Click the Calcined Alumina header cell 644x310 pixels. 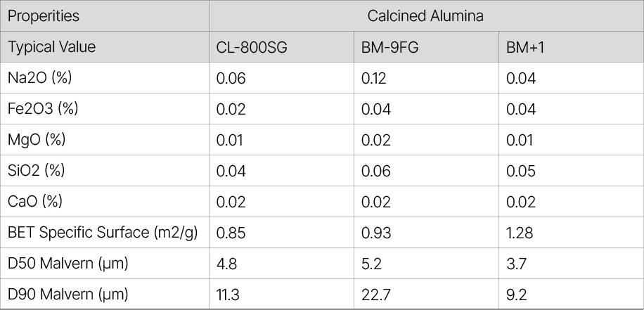[425, 15]
